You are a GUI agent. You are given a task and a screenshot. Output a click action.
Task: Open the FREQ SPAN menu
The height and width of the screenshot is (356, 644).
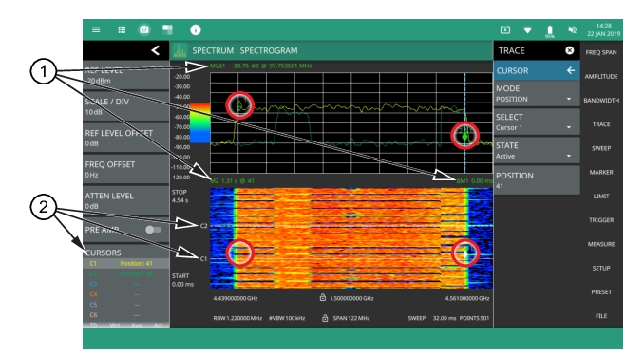pyautogui.click(x=601, y=52)
